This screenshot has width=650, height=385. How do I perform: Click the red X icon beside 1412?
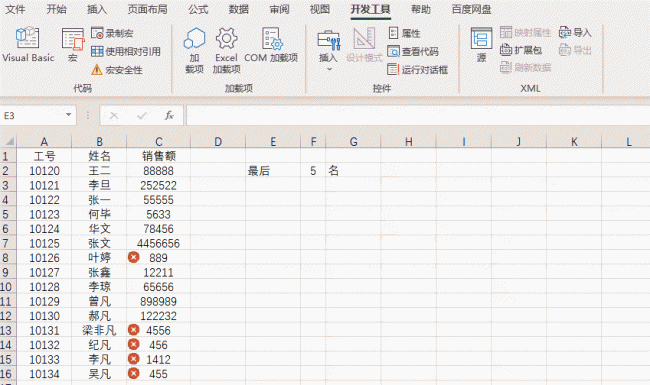[133, 359]
